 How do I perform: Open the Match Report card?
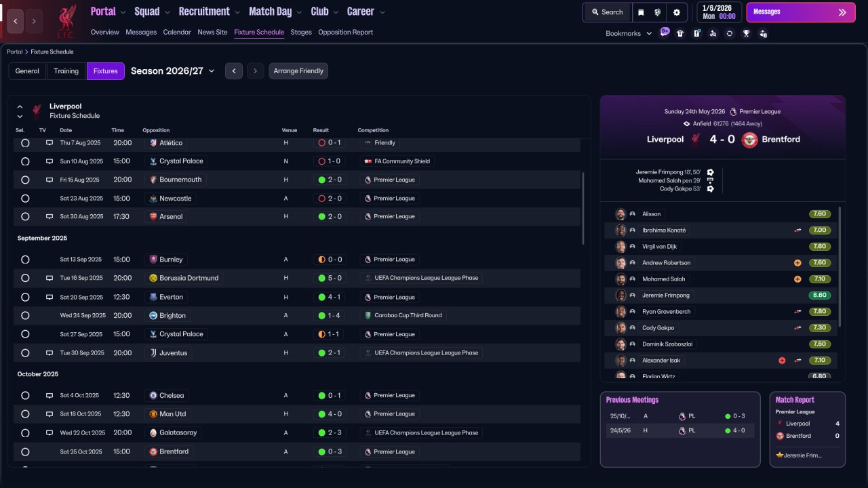(x=808, y=429)
